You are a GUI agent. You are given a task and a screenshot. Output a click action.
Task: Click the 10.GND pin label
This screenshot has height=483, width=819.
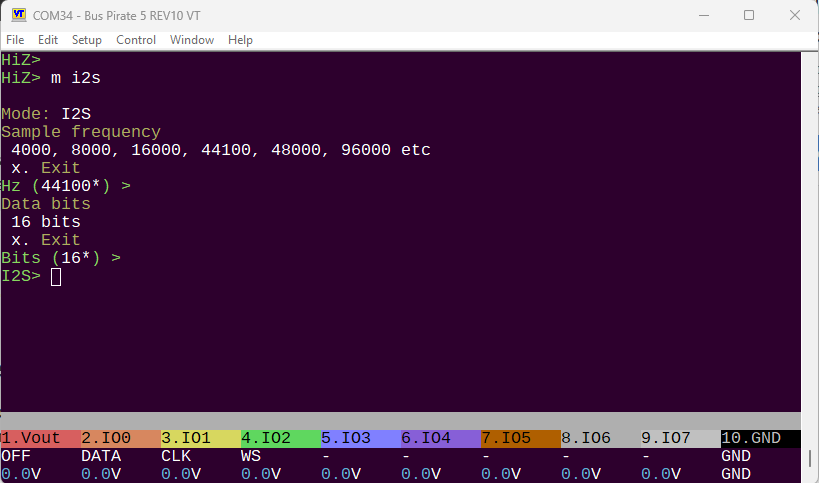(x=760, y=438)
